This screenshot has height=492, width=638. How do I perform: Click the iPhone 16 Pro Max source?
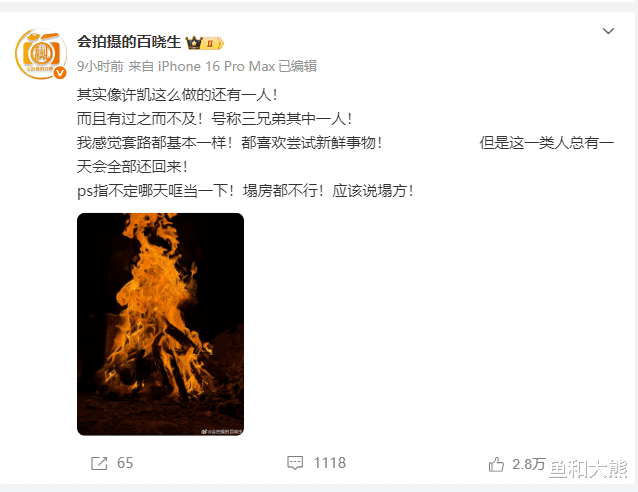[x=216, y=66]
